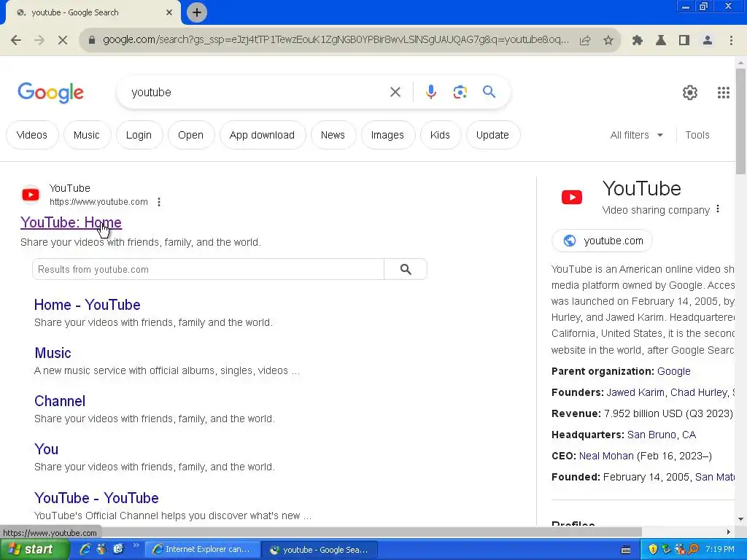Viewport: 747px width, 560px height.
Task: Click the browser address bar URL
Action: pyautogui.click(x=336, y=40)
